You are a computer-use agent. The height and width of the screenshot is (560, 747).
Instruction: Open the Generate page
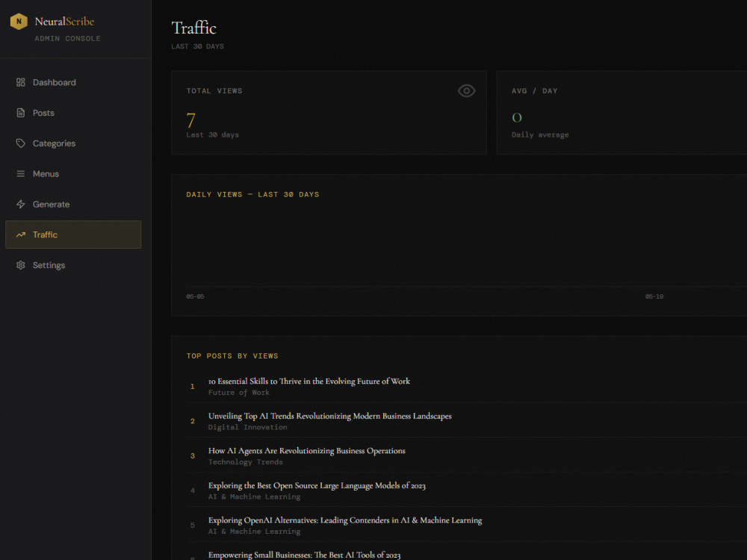(73, 205)
